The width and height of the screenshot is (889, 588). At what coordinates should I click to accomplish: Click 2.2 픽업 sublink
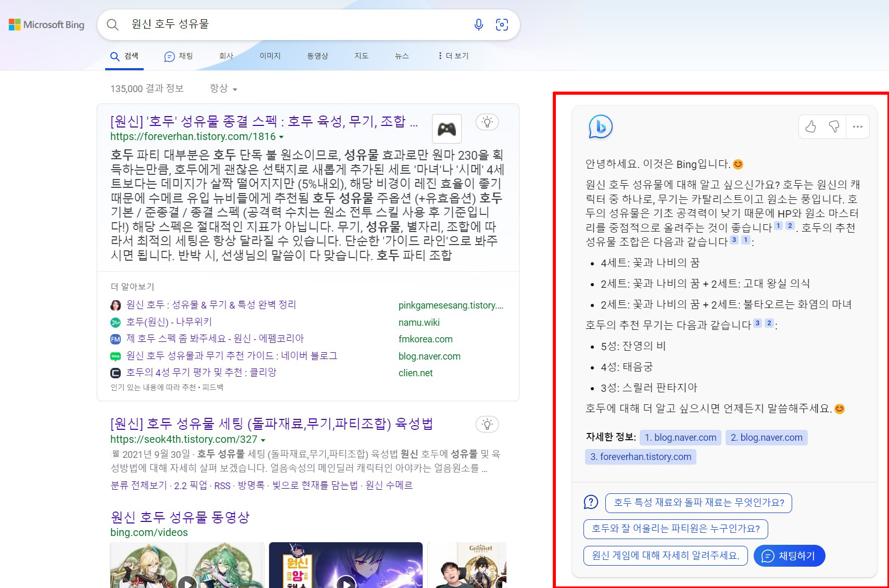coord(190,485)
